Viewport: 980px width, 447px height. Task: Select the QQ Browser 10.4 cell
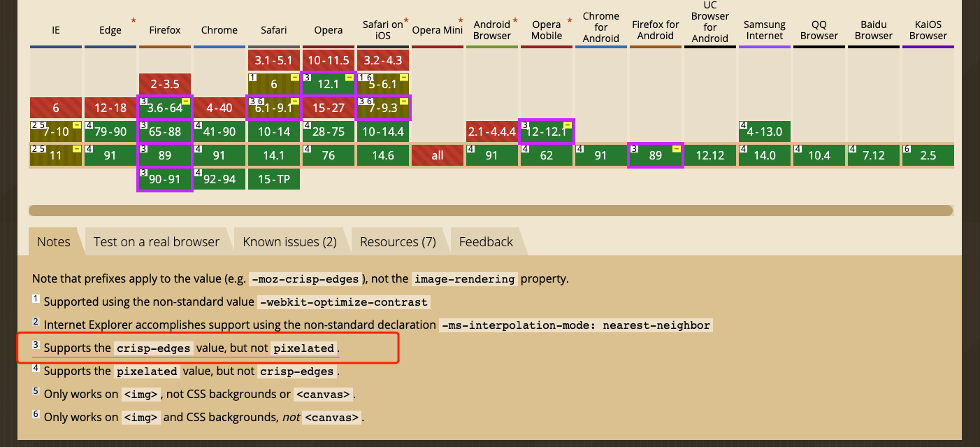coord(819,155)
